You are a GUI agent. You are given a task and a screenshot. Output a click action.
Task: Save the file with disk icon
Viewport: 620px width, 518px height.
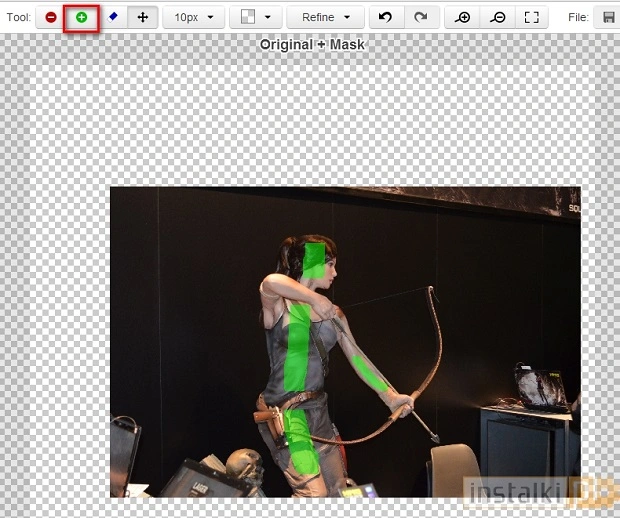coord(608,17)
